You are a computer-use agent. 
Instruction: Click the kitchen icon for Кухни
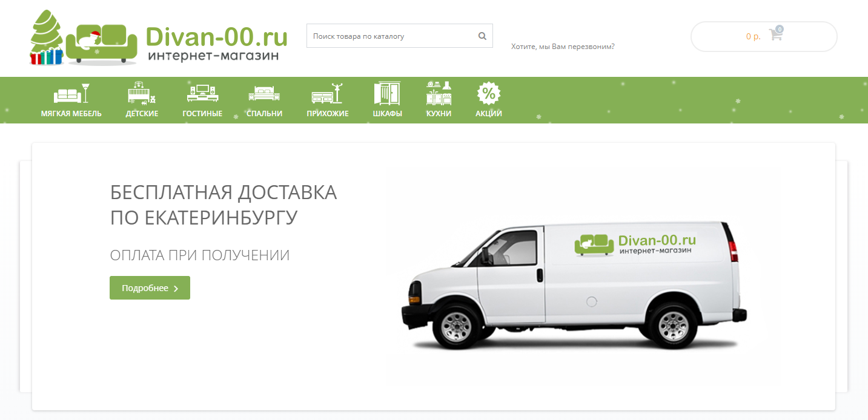pyautogui.click(x=439, y=93)
